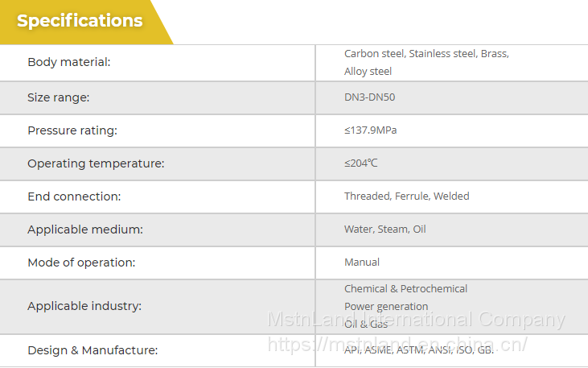Click the Mode of operation label
This screenshot has width=588, height=368.
coord(81,263)
